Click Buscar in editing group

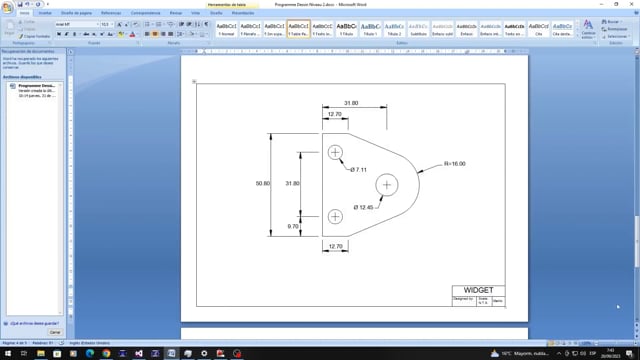pyautogui.click(x=612, y=22)
